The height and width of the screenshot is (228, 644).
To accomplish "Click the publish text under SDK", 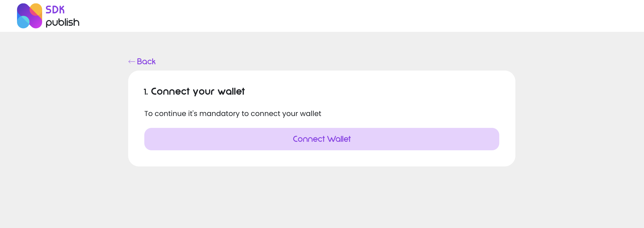I will [63, 22].
